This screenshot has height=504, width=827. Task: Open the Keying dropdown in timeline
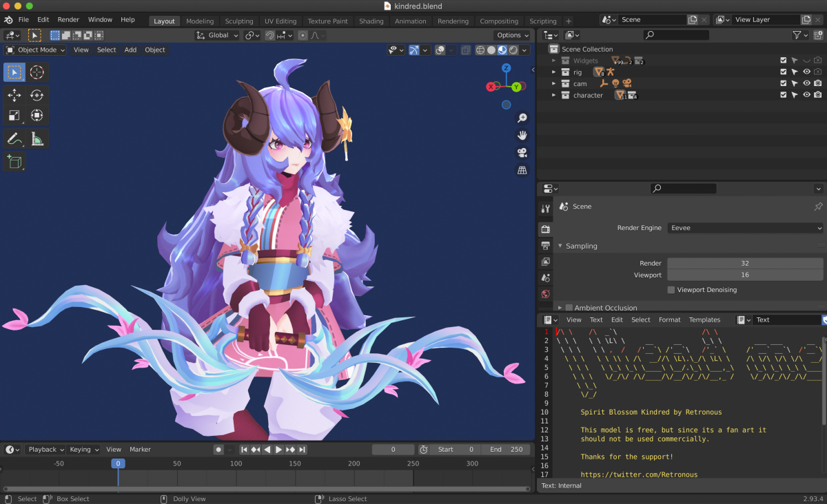pos(83,450)
